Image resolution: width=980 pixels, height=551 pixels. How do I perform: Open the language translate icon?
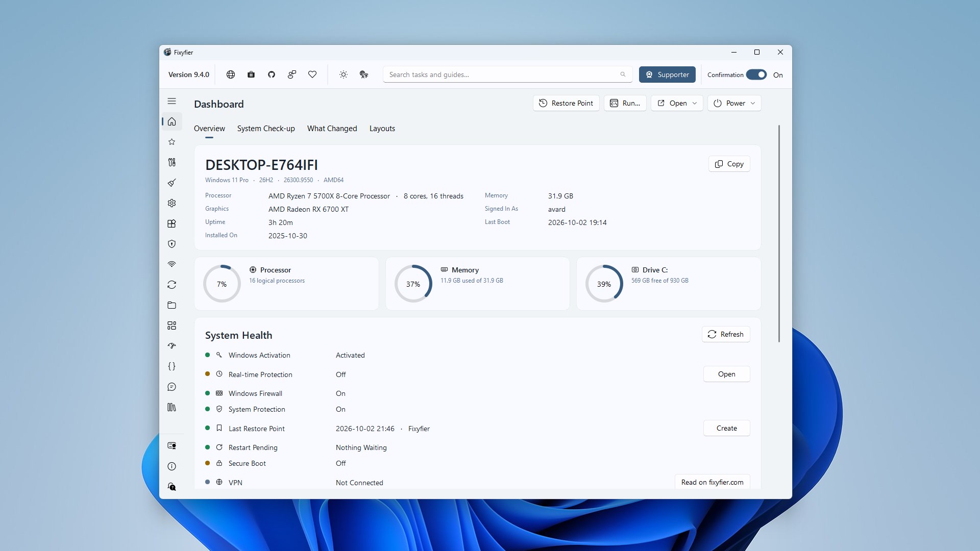(364, 74)
